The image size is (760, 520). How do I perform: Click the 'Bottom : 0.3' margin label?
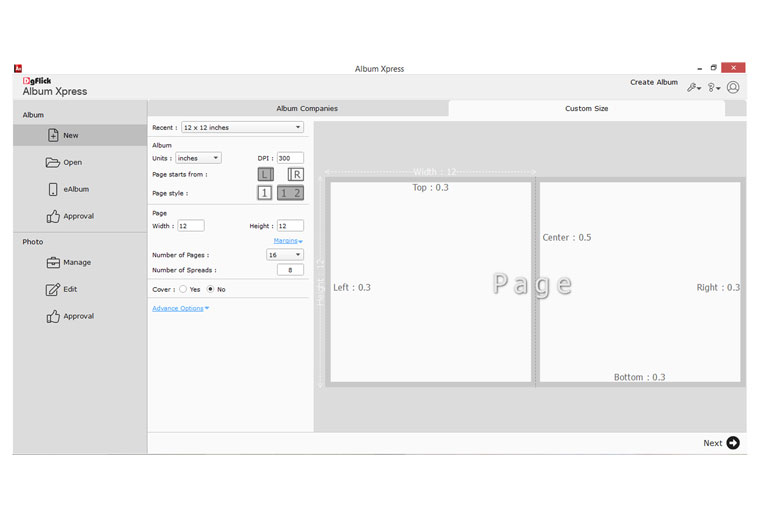[639, 377]
